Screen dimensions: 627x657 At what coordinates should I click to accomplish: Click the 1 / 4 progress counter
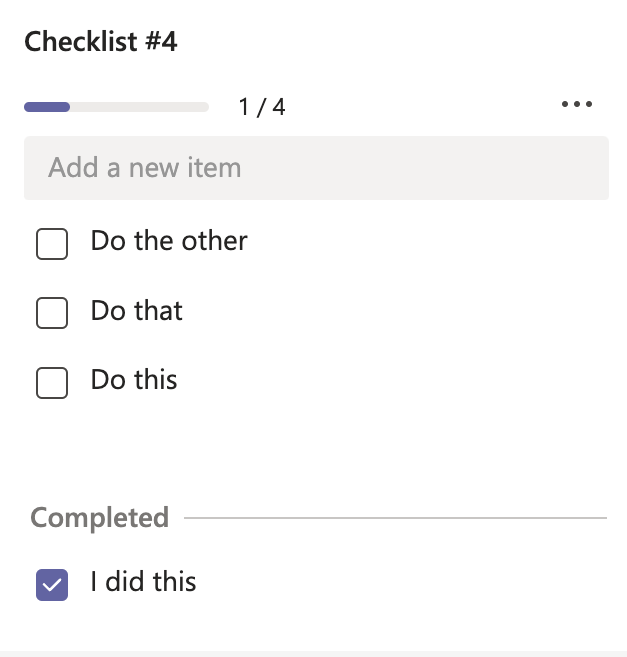click(x=262, y=107)
